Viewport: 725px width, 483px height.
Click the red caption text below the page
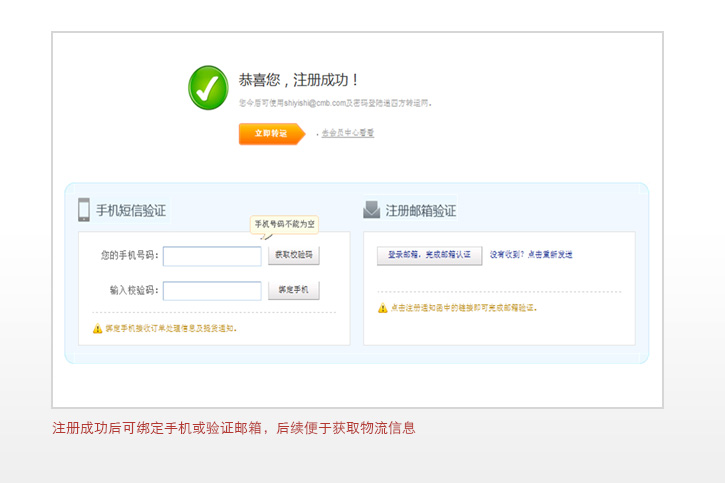click(233, 428)
